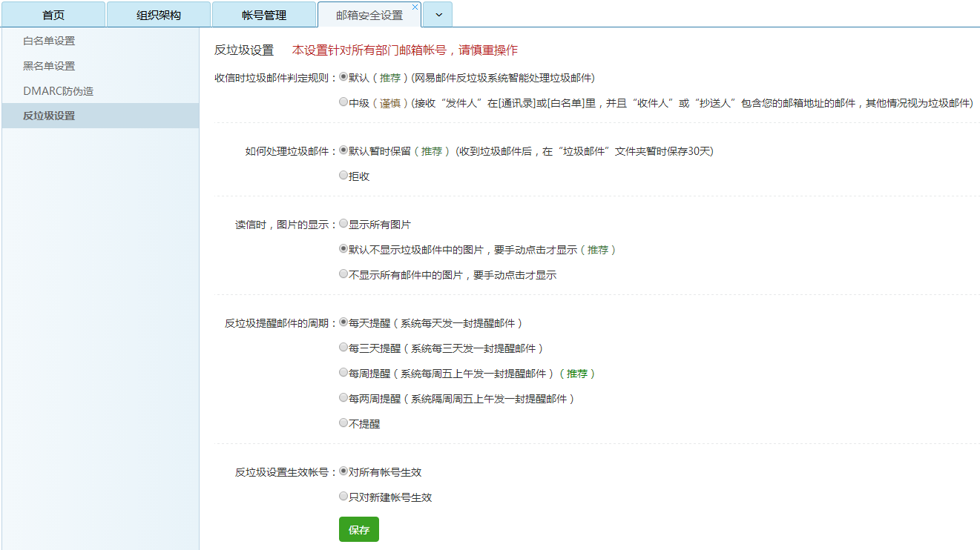Enable 不显示所有邮件中的图片 option
The width and height of the screenshot is (980, 550).
pos(343,274)
